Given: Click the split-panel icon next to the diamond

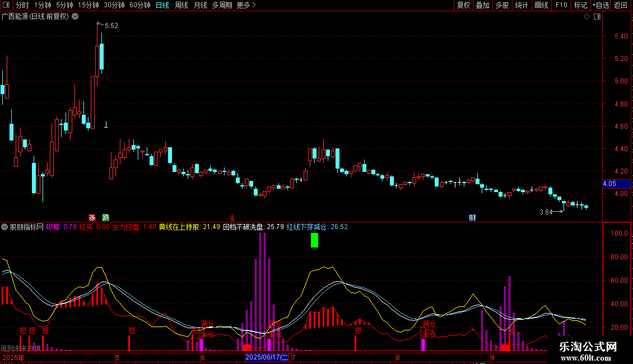Looking at the screenshot, I should 595,17.
